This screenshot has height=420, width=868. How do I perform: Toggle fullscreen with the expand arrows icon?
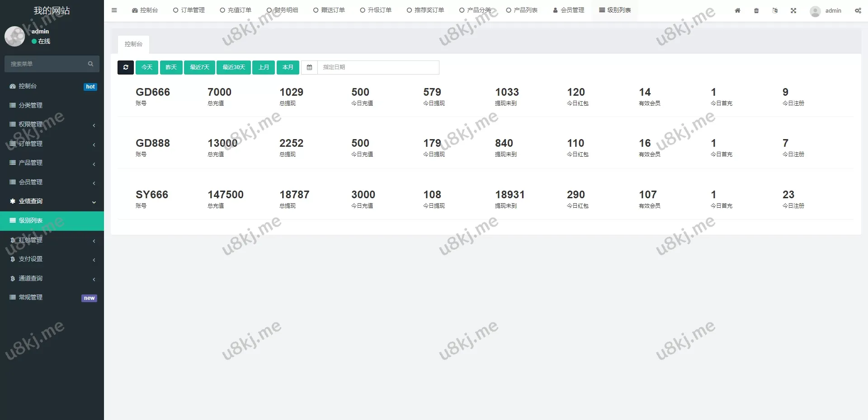point(793,10)
